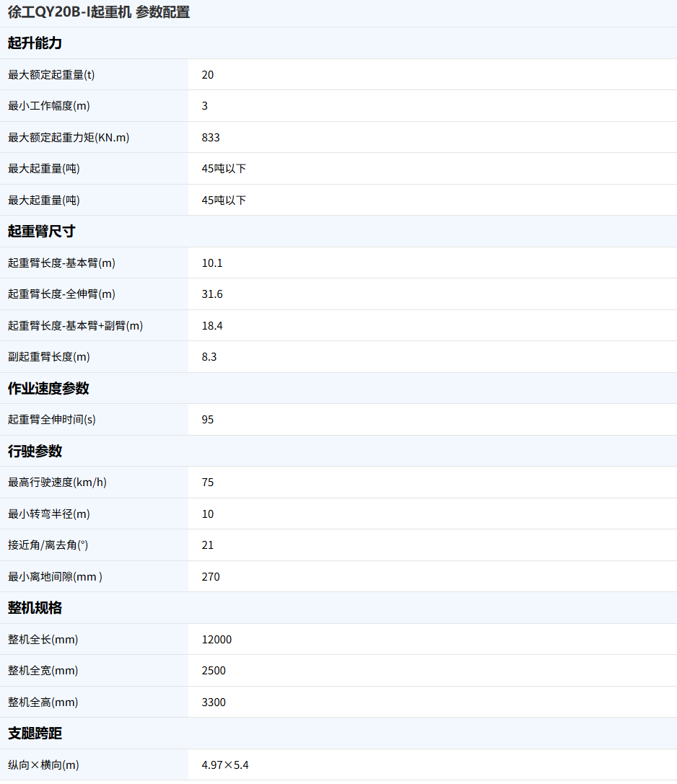677x784 pixels.
Task: Click the title 徐工QY20B-I起重机 参数配置
Action: coord(99,12)
